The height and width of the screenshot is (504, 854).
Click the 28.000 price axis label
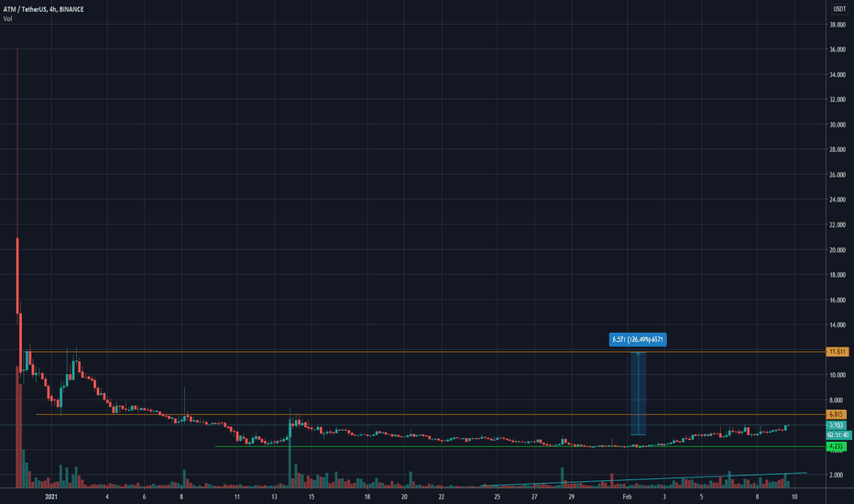click(x=838, y=149)
